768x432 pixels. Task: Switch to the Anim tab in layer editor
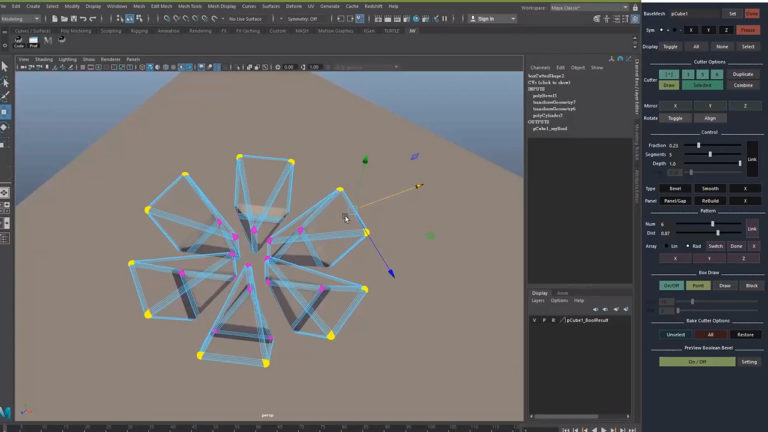(562, 293)
